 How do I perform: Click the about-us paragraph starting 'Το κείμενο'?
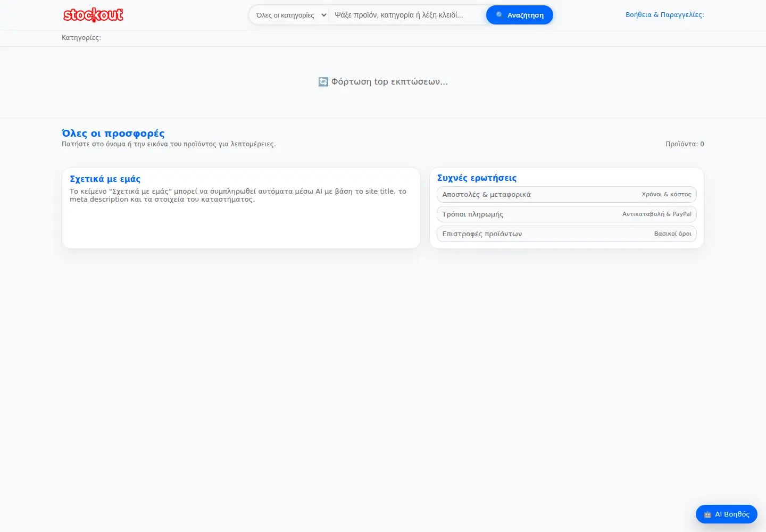(x=238, y=195)
